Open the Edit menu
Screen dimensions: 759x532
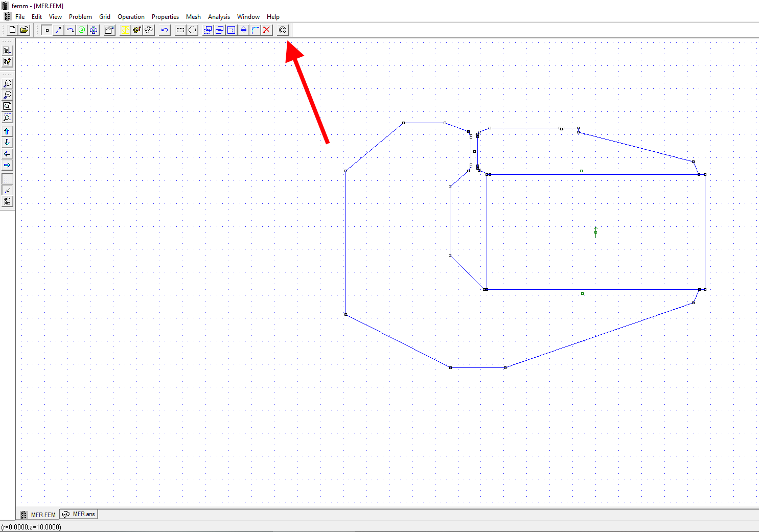click(x=37, y=17)
